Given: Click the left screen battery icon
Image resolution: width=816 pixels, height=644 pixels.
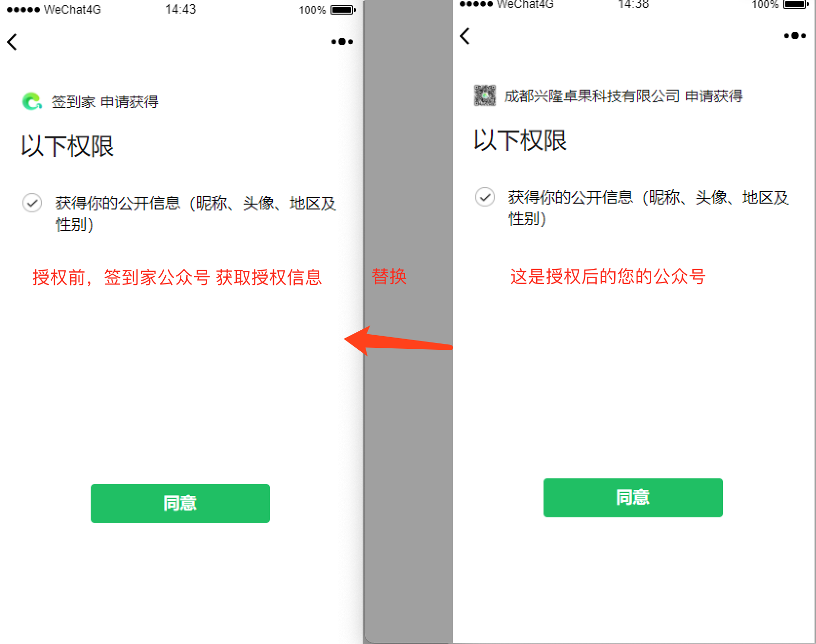Looking at the screenshot, I should (x=343, y=10).
